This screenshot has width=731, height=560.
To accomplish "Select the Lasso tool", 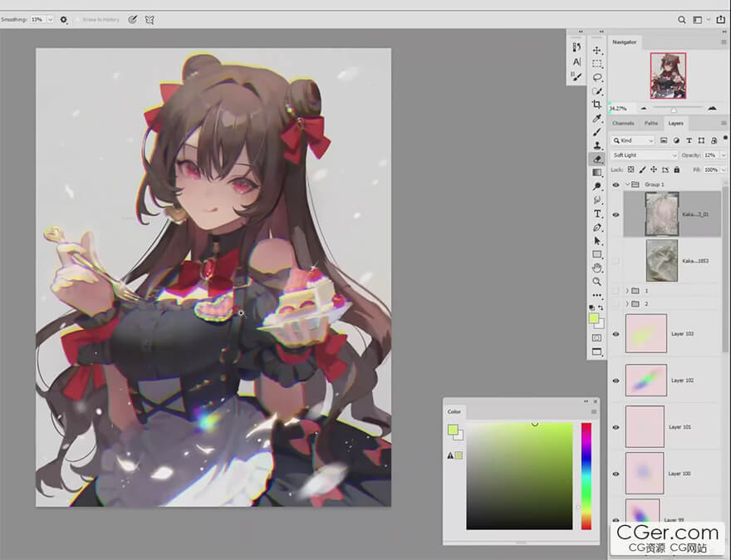I will [596, 77].
